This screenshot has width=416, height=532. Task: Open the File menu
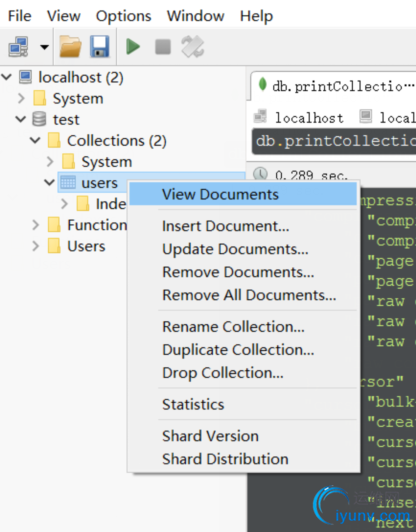point(20,16)
